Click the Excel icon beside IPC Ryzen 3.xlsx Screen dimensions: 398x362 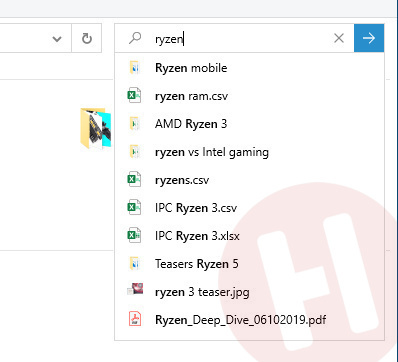pyautogui.click(x=134, y=236)
